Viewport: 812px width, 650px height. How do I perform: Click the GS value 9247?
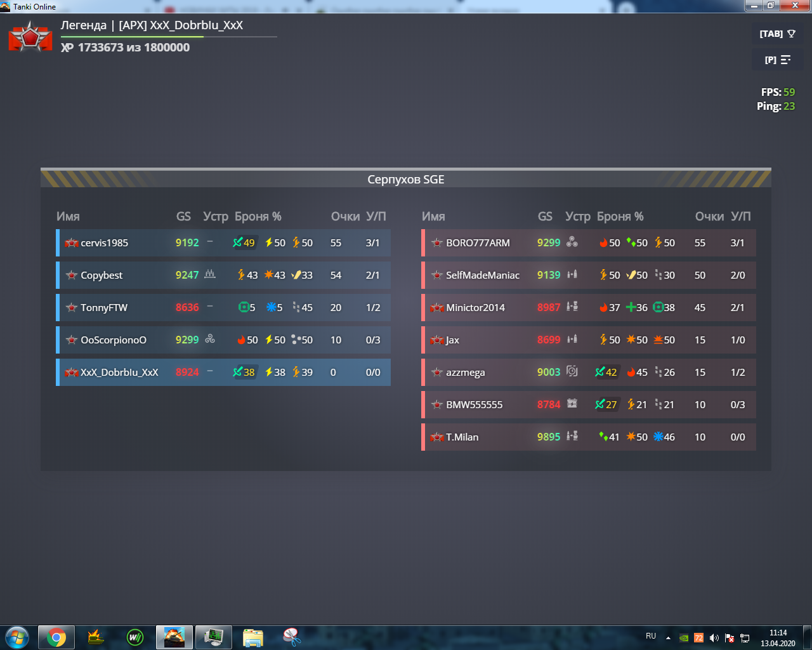tap(187, 275)
